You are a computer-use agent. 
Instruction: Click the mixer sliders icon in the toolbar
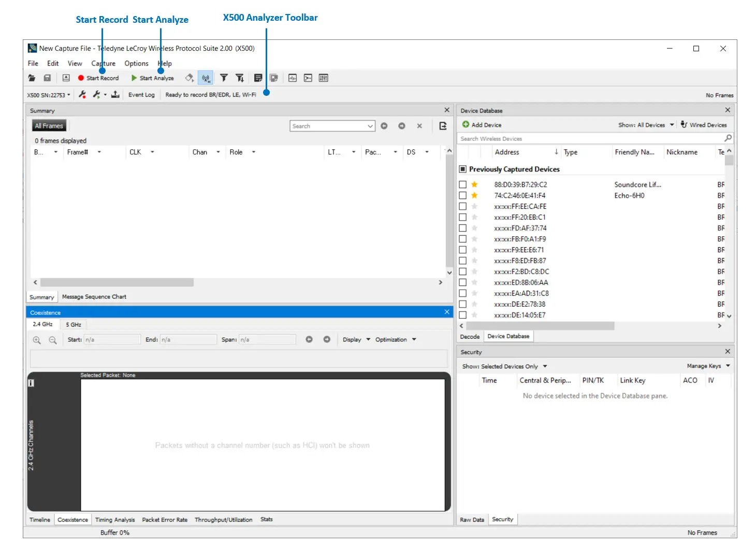pos(323,78)
